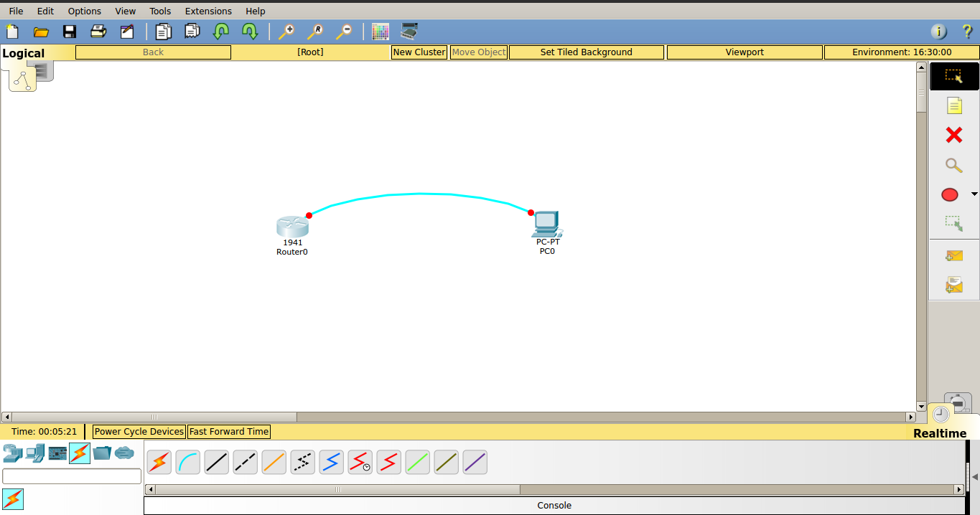The width and height of the screenshot is (980, 515).
Task: Open the shape tool dropdown arrow
Action: (974, 194)
